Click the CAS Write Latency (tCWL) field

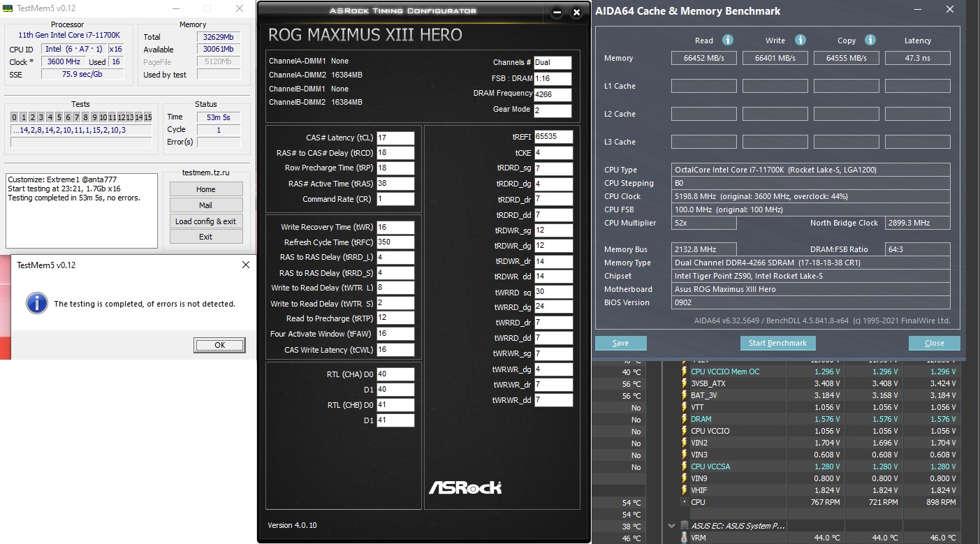395,350
